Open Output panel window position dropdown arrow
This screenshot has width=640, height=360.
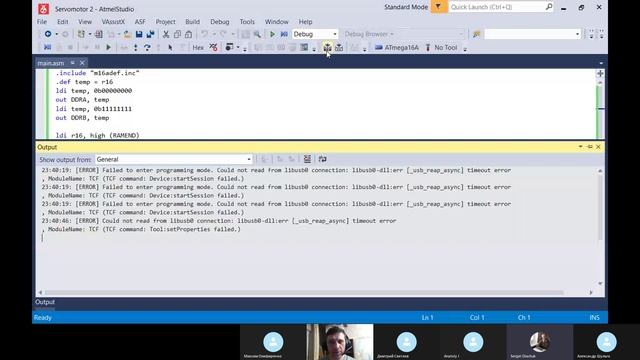(580, 147)
